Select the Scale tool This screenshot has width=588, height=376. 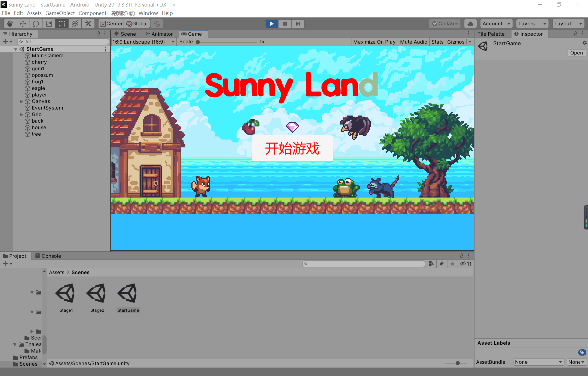(x=49, y=24)
